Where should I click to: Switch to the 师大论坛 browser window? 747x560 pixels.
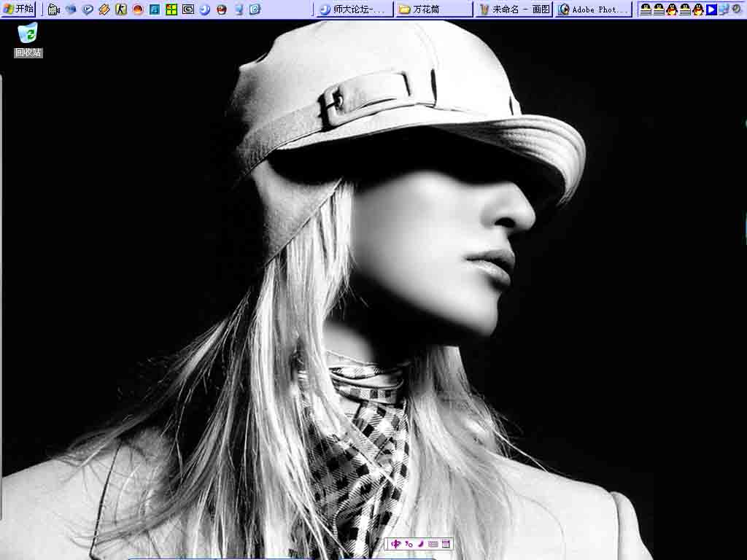tap(353, 9)
